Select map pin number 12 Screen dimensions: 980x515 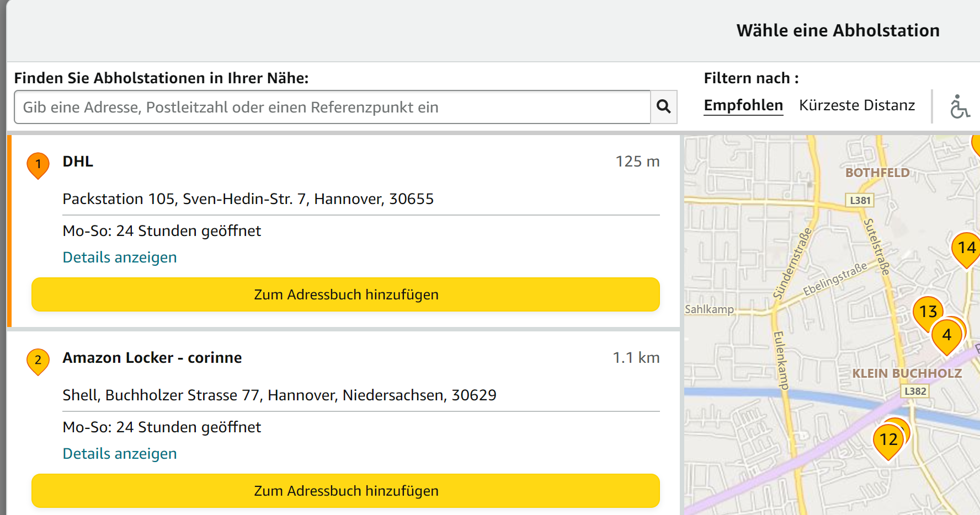[x=888, y=441]
